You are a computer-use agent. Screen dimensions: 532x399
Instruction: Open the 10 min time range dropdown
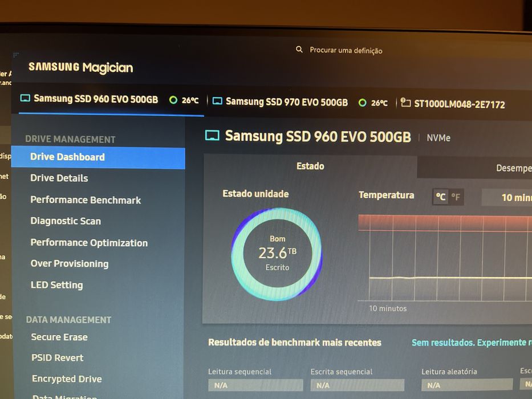507,197
